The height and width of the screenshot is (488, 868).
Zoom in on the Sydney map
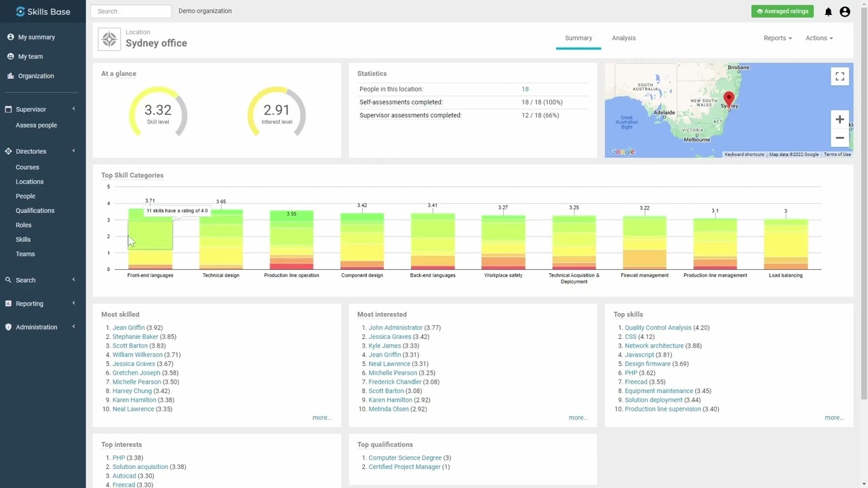pos(840,119)
